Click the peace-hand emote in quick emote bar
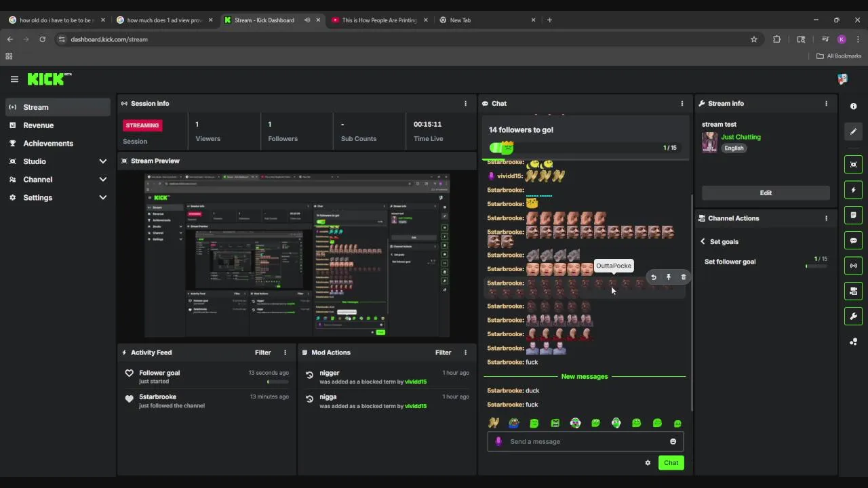868x488 pixels. coord(494,423)
